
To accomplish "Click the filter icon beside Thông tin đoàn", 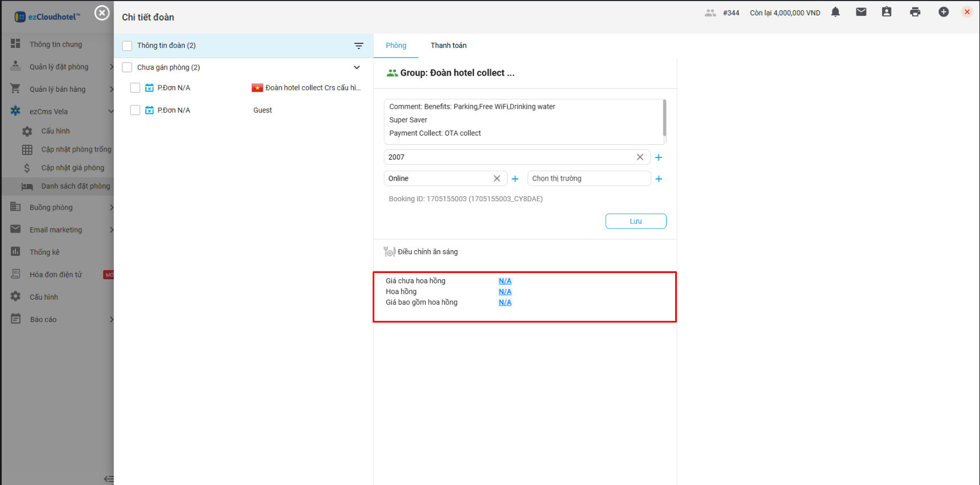I will pyautogui.click(x=359, y=46).
